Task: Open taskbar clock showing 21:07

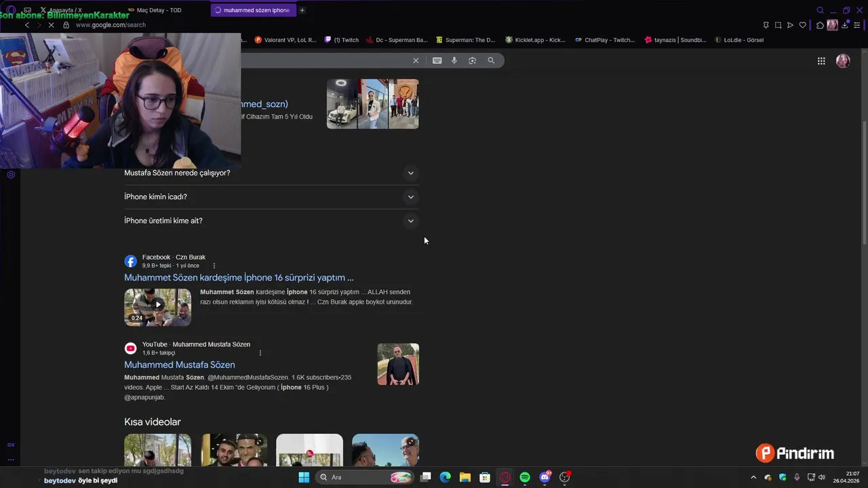Action: pos(846,477)
